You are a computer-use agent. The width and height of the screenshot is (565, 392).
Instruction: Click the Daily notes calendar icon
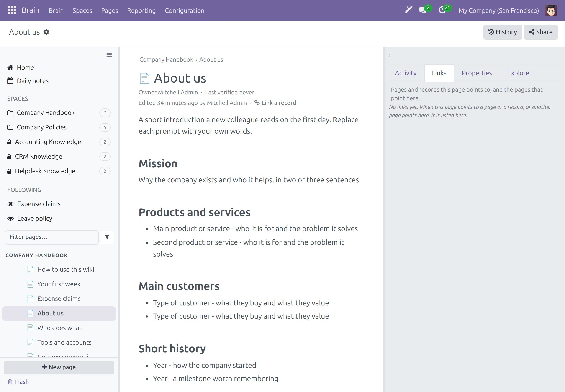click(10, 81)
